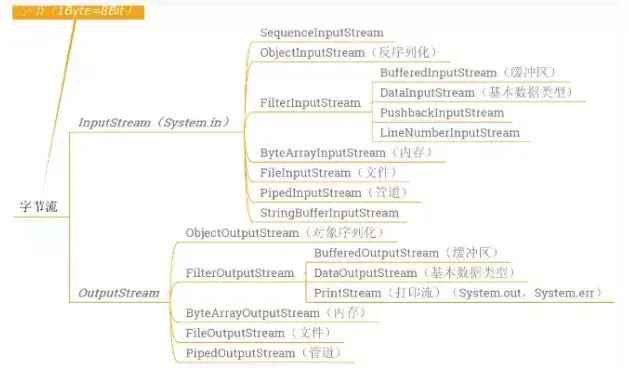
Task: Click the PushbackInputStream leaf
Action: (x=442, y=113)
